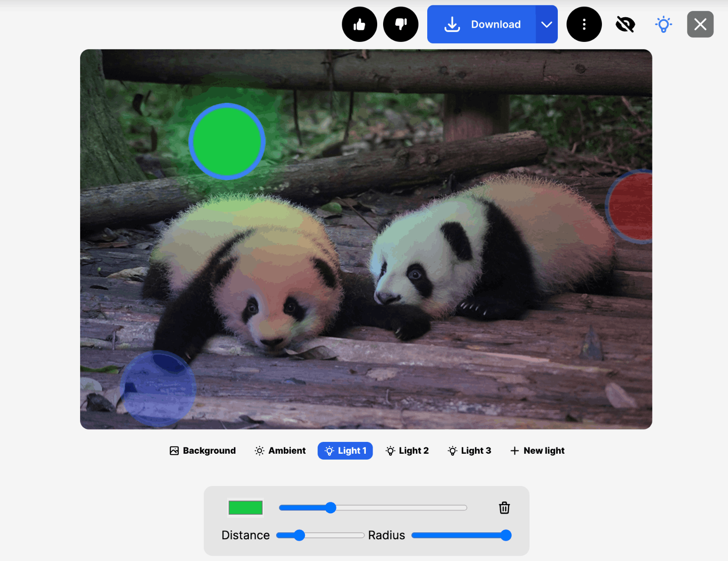Close the editor with X button
Viewport: 728px width, 561px height.
[700, 25]
